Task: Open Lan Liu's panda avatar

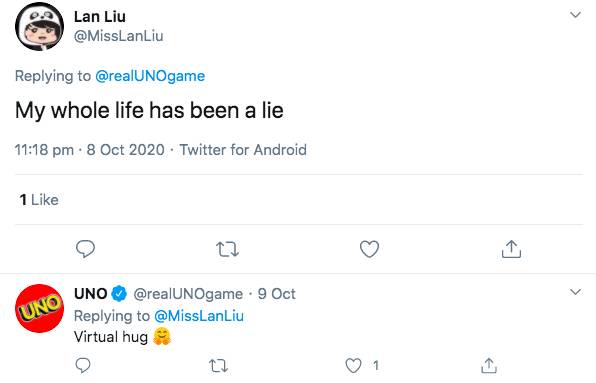Action: [39, 27]
